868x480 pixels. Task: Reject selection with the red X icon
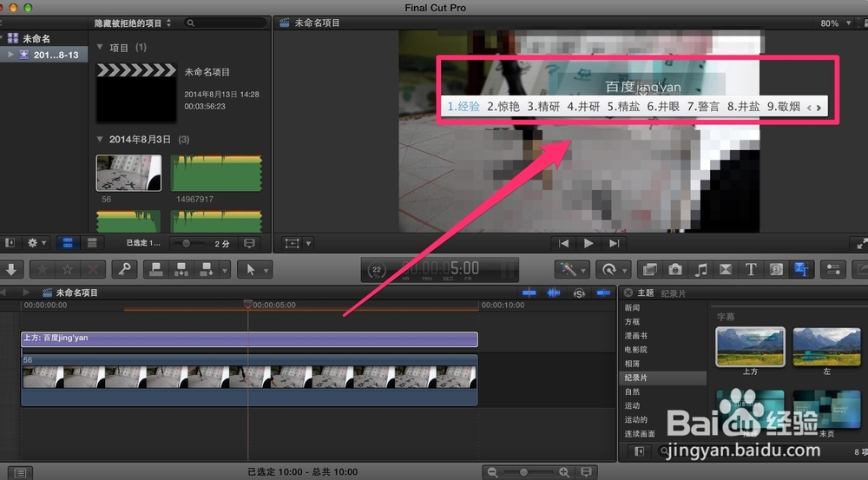93,270
